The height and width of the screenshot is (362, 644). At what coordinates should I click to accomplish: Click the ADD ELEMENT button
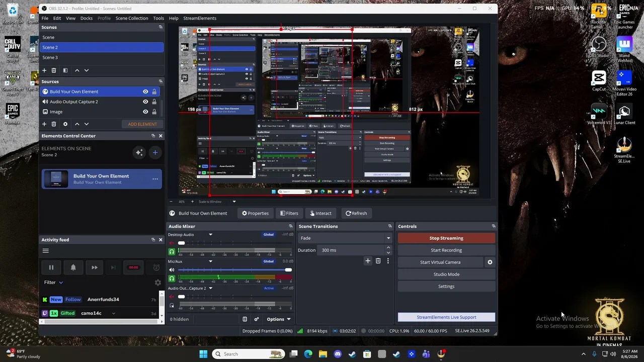(142, 124)
